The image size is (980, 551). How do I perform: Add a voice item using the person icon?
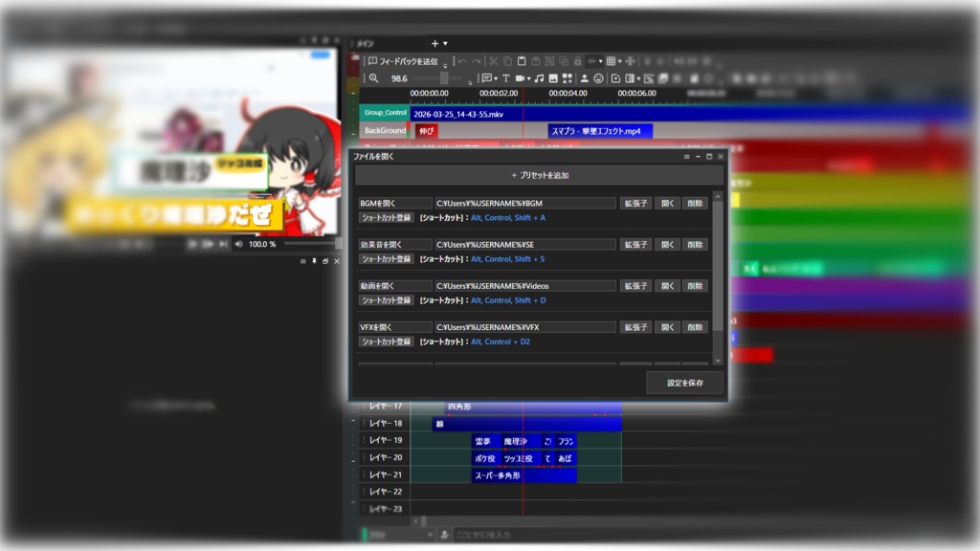point(584,78)
